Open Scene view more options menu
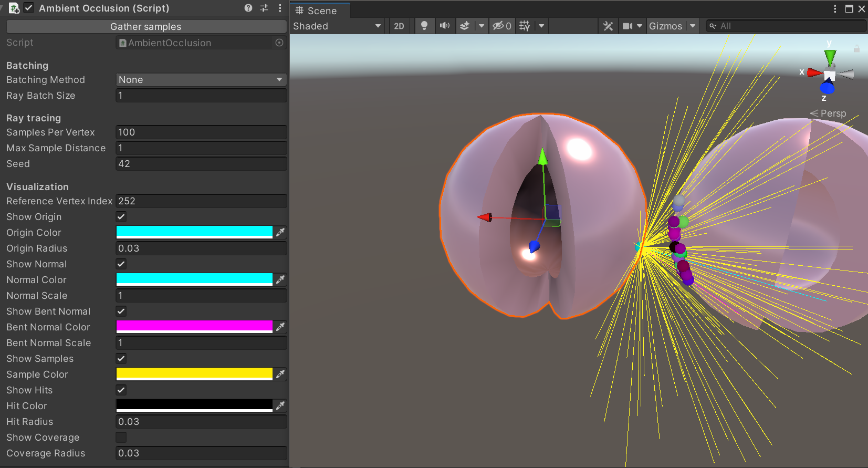868x468 pixels. pos(835,9)
